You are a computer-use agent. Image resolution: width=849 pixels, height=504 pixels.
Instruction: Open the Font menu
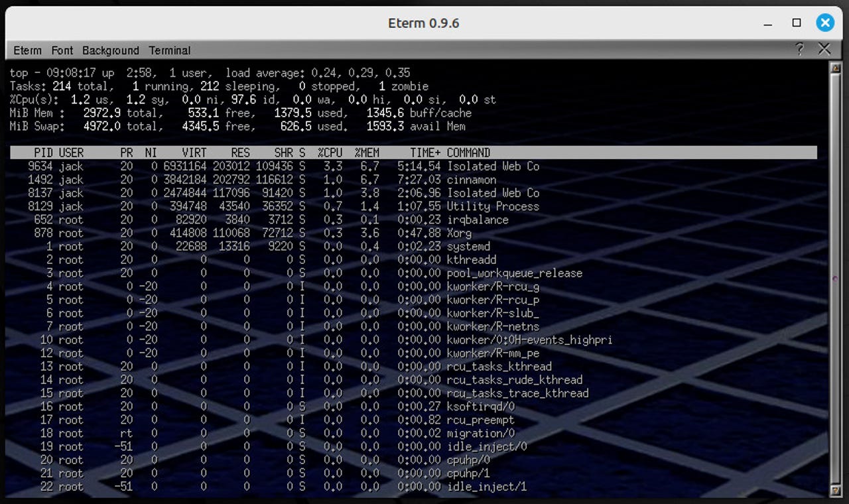(x=62, y=50)
